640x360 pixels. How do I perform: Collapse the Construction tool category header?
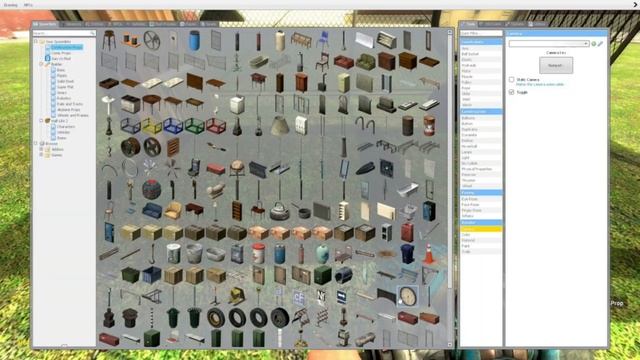pos(481,111)
